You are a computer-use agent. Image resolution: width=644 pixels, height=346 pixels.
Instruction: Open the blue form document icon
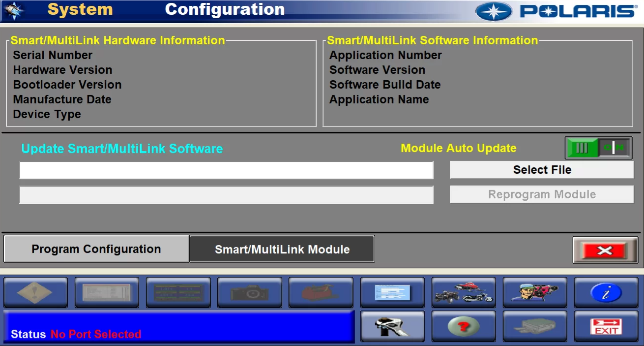coord(392,292)
